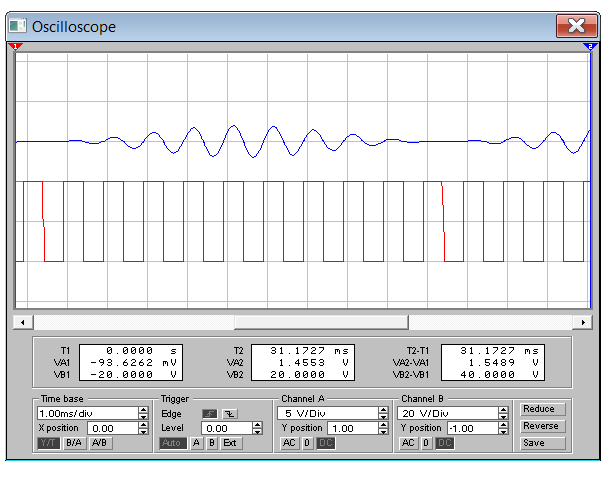Image resolution: width=607 pixels, height=477 pixels.
Task: Decrease Channel B Y position
Action: (503, 431)
